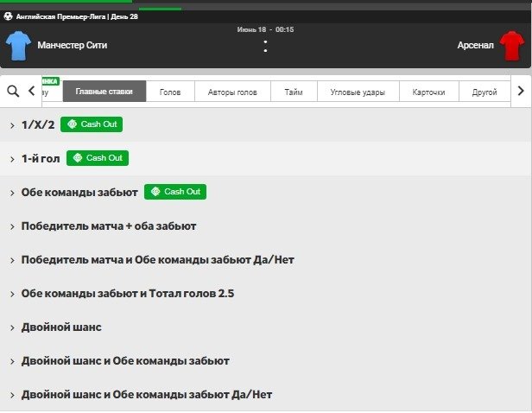Switch to the Голов tab

coord(170,92)
